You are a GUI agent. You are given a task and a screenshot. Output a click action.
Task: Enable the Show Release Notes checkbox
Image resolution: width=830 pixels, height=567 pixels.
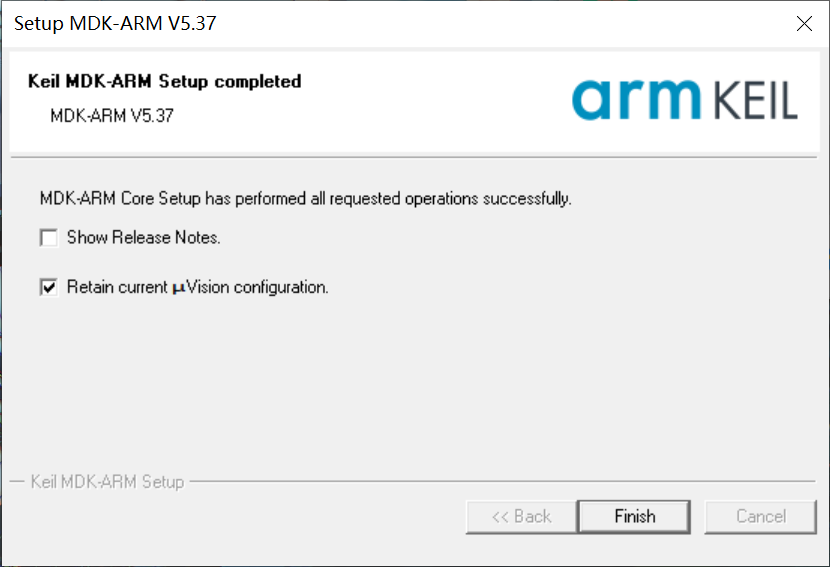coord(48,238)
